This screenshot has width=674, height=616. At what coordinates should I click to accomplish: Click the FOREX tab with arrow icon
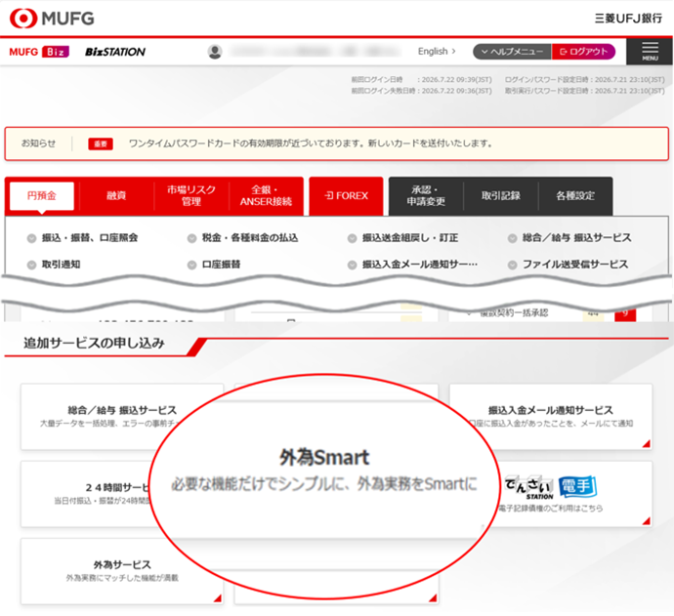(x=346, y=196)
